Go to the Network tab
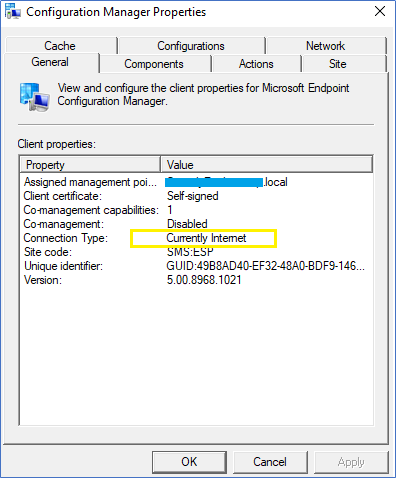 pos(326,46)
